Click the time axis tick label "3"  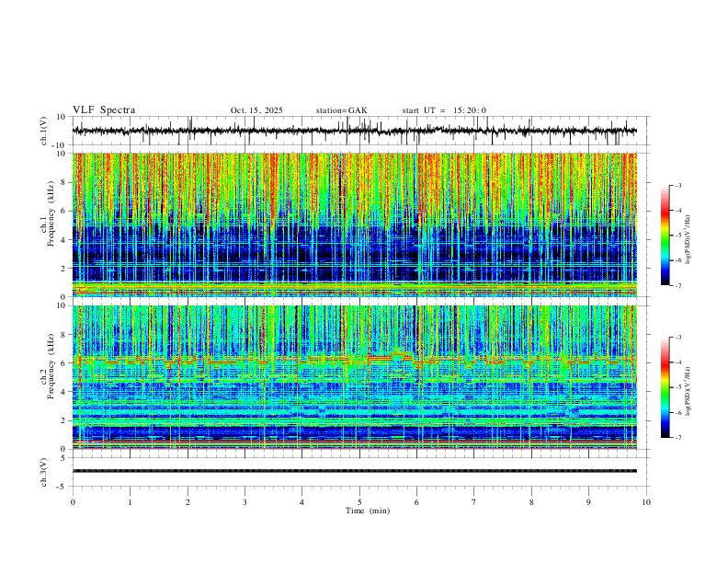click(x=245, y=502)
